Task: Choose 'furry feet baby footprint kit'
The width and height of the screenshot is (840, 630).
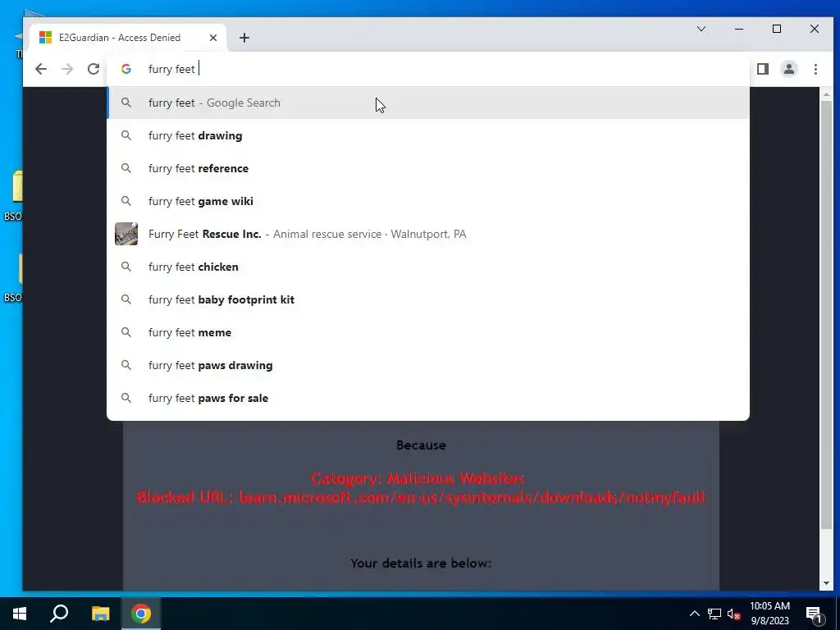Action: pyautogui.click(x=428, y=299)
